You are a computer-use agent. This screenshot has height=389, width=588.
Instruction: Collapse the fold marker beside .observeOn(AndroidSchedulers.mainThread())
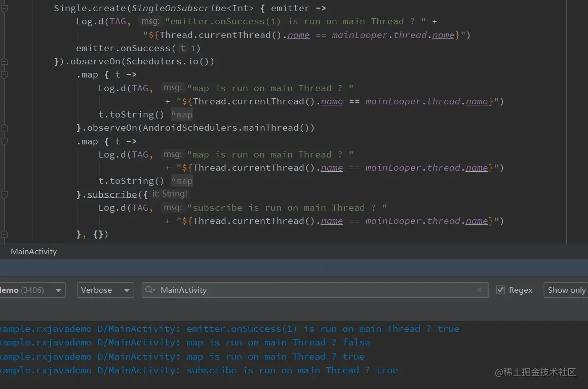click(4, 128)
